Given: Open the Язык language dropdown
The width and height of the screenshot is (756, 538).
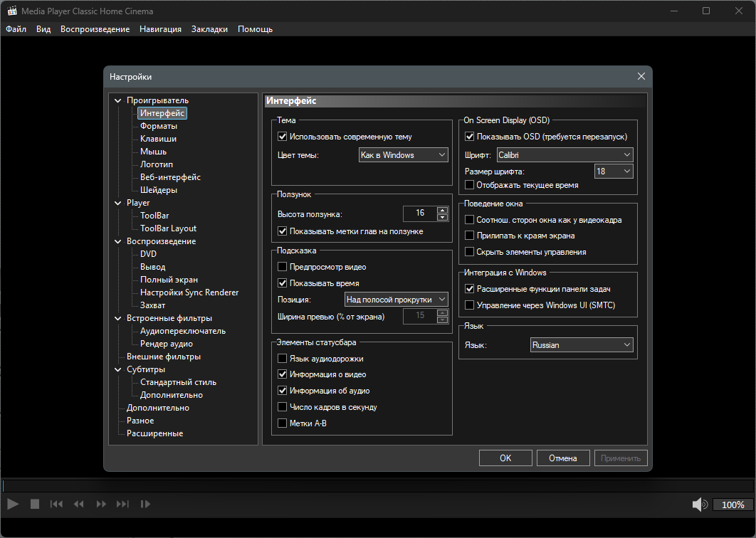Looking at the screenshot, I should [582, 344].
